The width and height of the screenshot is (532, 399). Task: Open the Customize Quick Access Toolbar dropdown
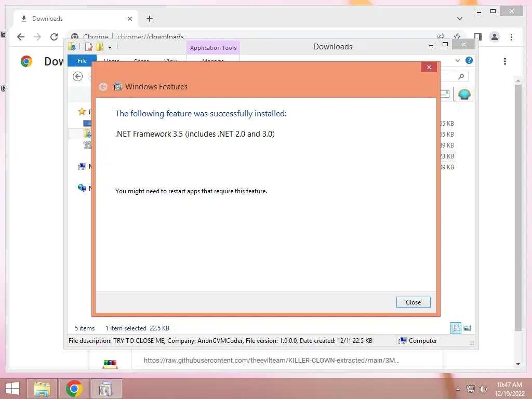[110, 47]
